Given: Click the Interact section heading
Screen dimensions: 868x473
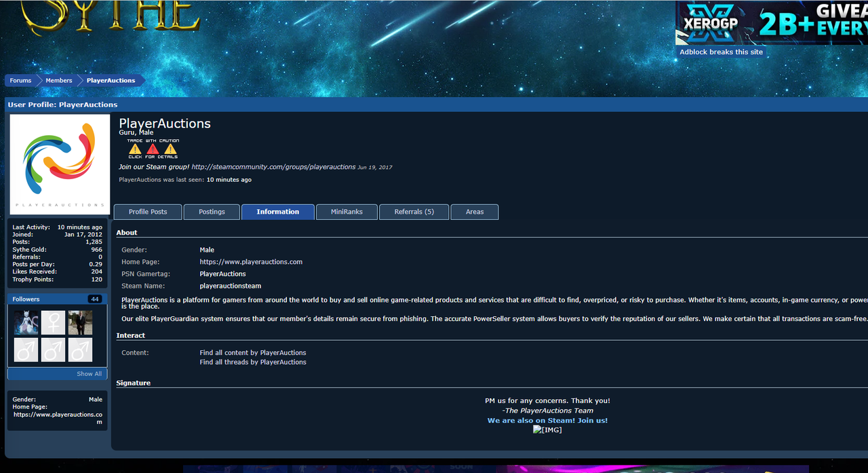Looking at the screenshot, I should [131, 336].
